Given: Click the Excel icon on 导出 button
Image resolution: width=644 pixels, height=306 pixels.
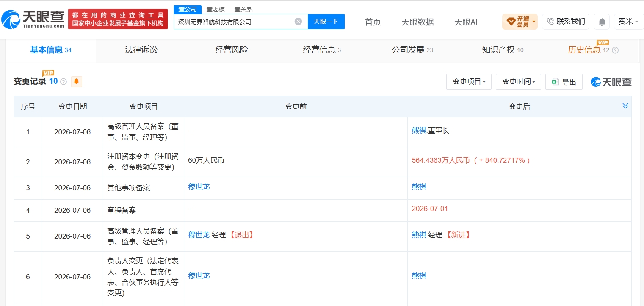Looking at the screenshot, I should pyautogui.click(x=555, y=82).
